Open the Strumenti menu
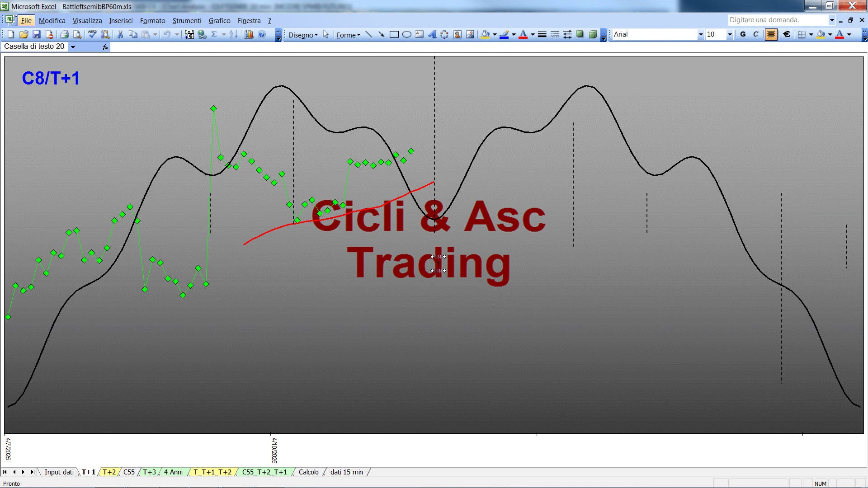This screenshot has height=488, width=868. [x=187, y=21]
